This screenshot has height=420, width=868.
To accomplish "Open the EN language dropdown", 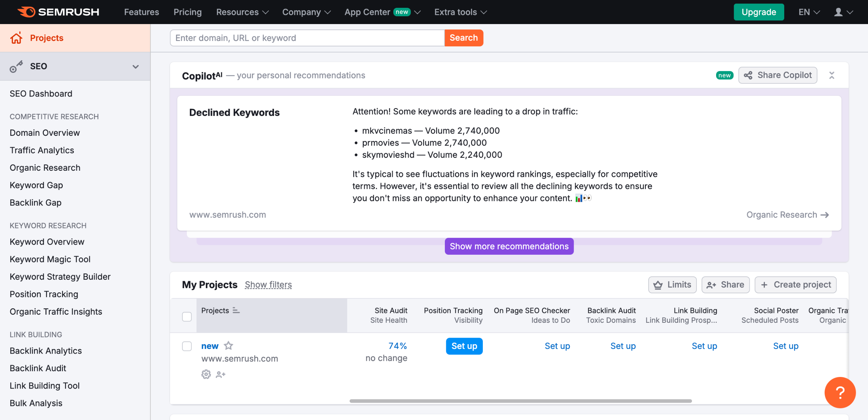I will 809,12.
